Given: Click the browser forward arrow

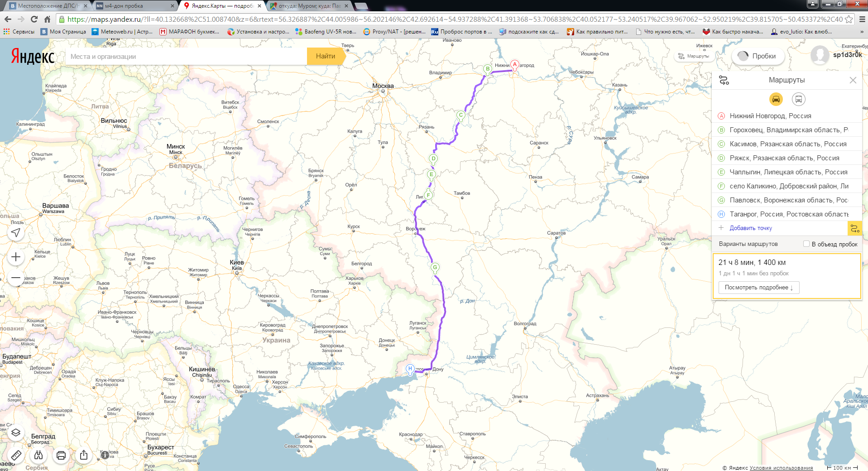Looking at the screenshot, I should click(x=21, y=19).
